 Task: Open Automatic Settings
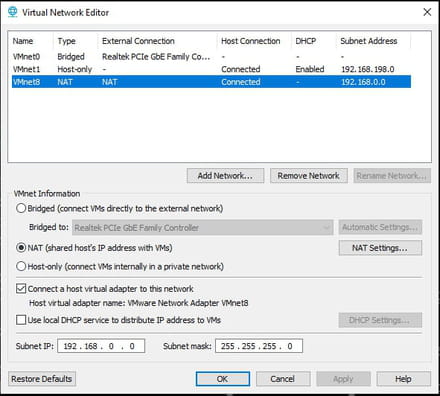click(380, 227)
